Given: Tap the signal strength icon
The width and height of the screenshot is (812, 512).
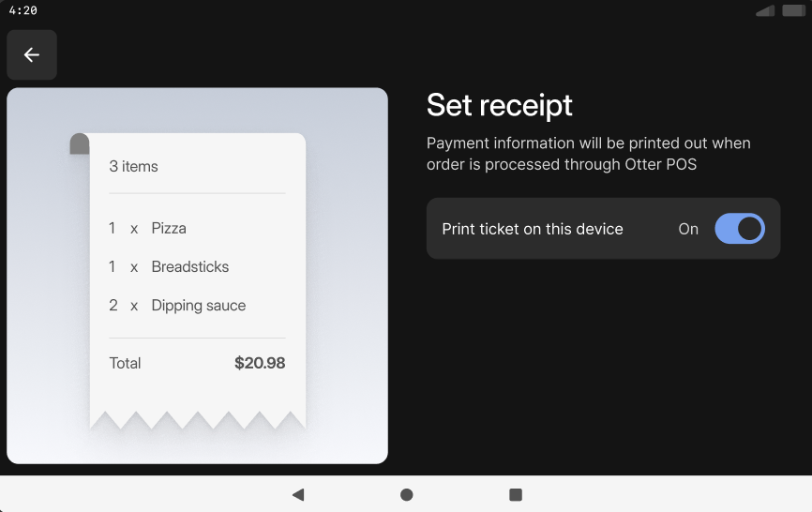Looking at the screenshot, I should click(x=765, y=11).
